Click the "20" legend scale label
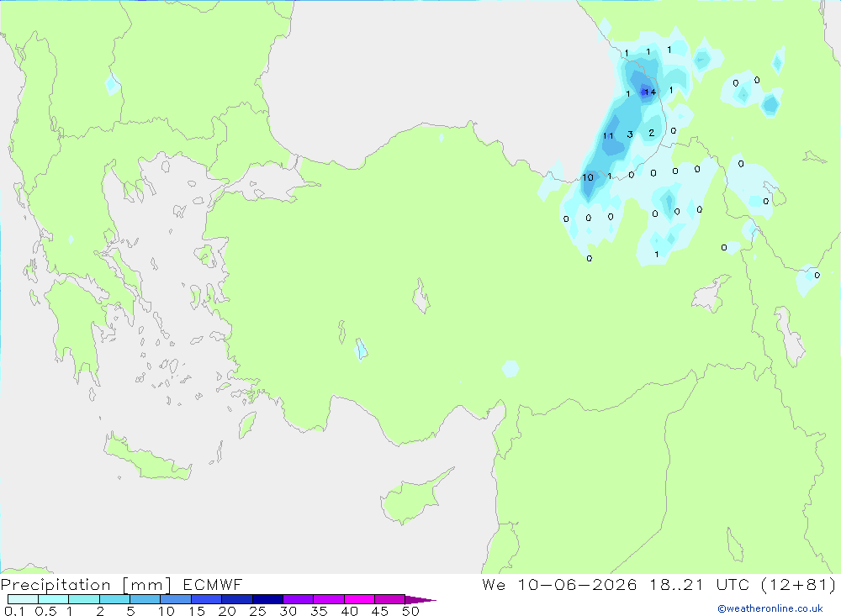Screen dimensions: 841x616 (x=227, y=611)
